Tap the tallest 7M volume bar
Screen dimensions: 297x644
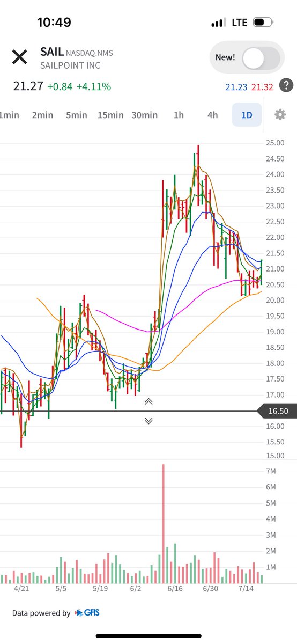(x=163, y=524)
